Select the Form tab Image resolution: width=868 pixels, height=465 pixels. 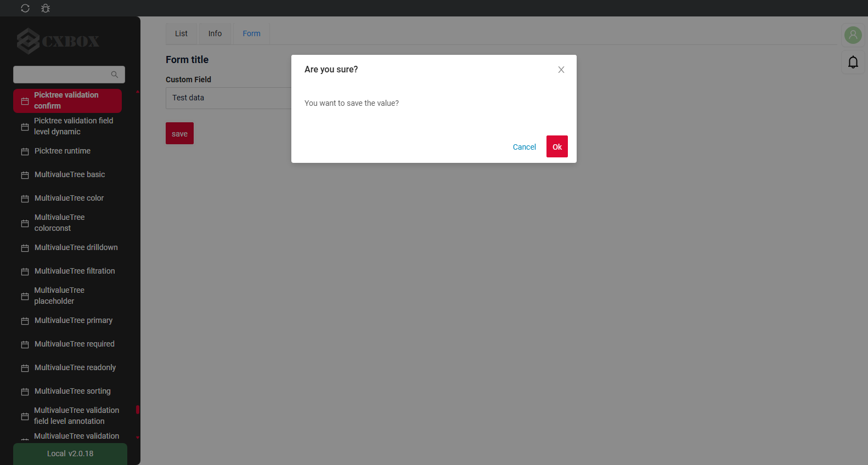coord(252,33)
